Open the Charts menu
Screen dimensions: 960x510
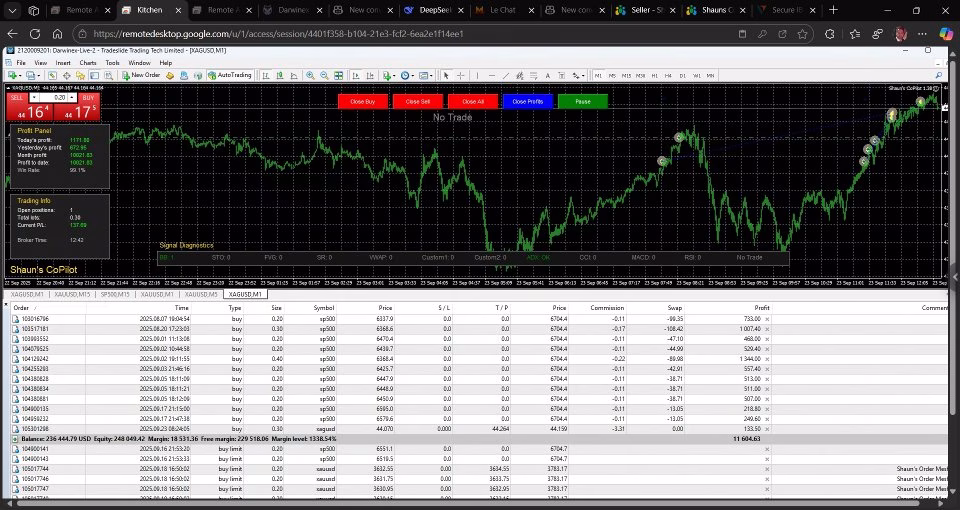click(x=88, y=62)
